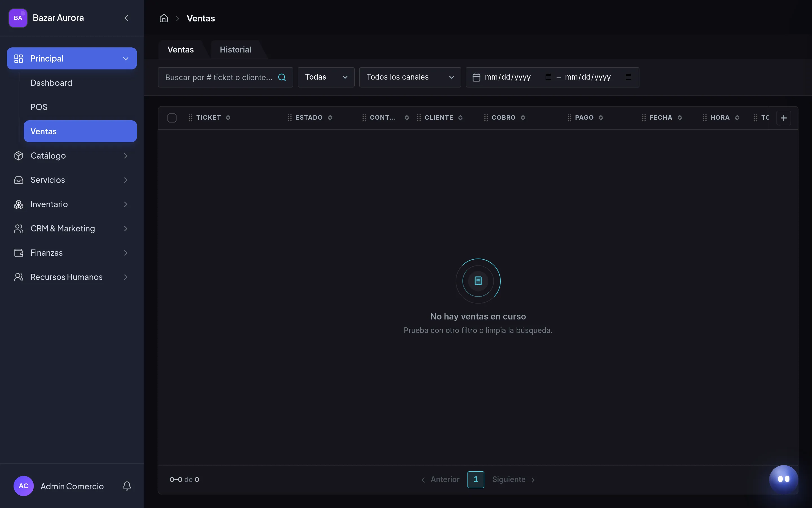This screenshot has width=812, height=508.
Task: Expand the Servicios section
Action: click(72, 180)
